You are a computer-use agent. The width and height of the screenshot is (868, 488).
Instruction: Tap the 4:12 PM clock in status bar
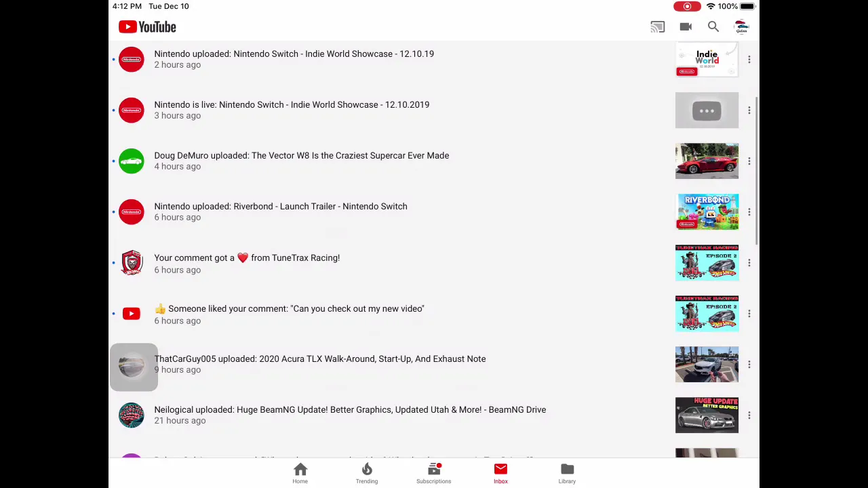[127, 6]
